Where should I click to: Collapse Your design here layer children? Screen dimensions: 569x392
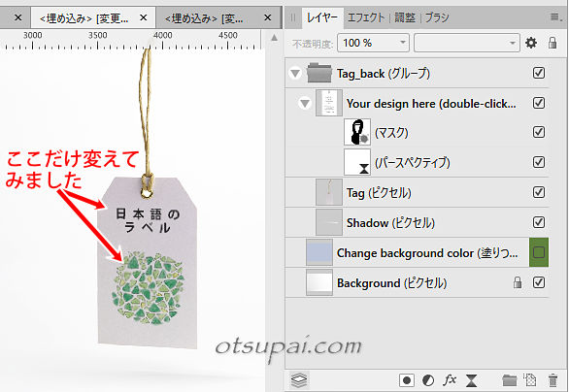[x=305, y=104]
